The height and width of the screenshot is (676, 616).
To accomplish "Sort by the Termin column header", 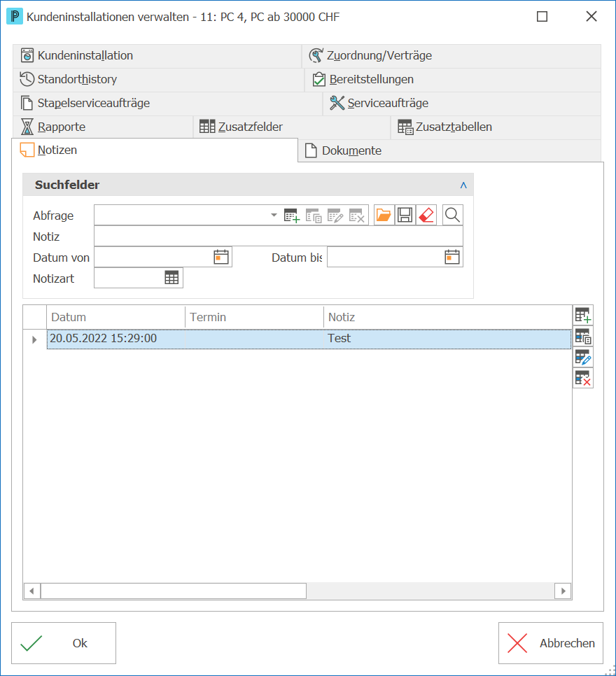I will coord(255,317).
